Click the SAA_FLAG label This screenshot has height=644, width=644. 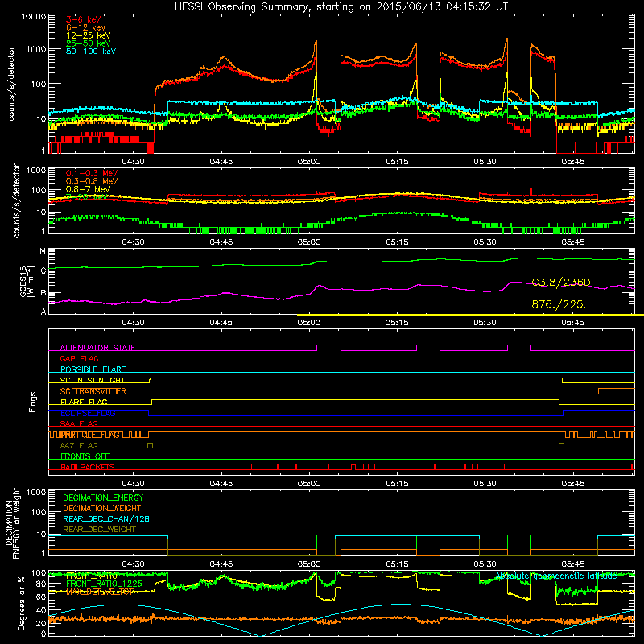point(79,424)
